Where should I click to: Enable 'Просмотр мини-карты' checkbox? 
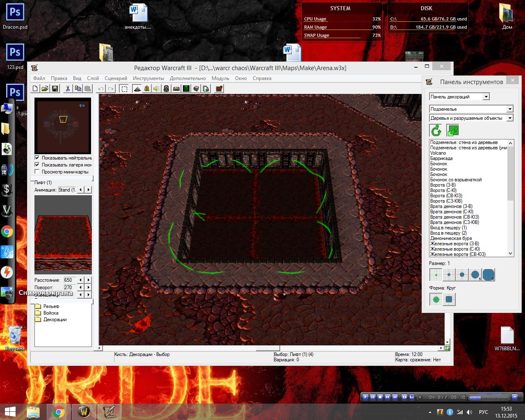coord(37,172)
